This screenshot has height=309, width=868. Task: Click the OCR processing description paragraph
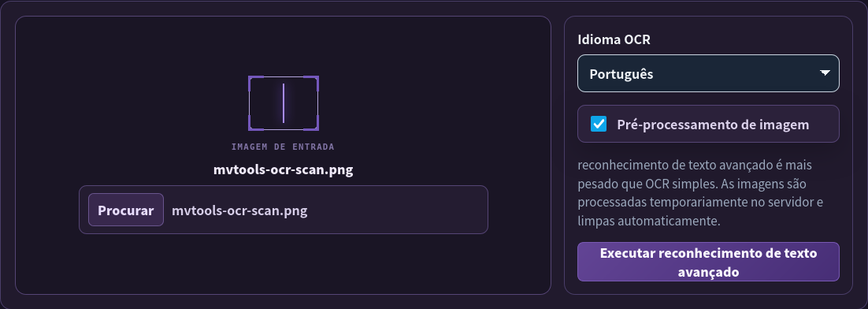[700, 193]
